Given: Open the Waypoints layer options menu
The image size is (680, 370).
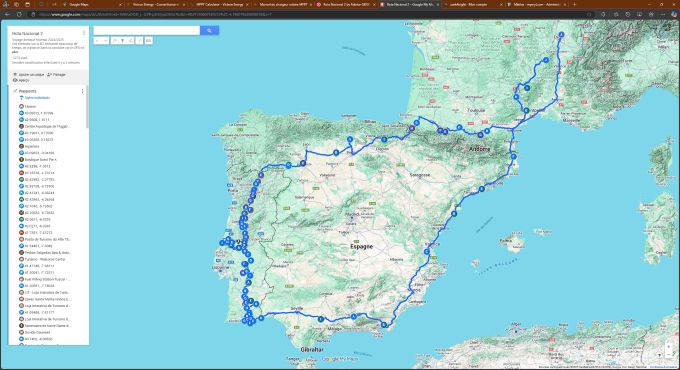Looking at the screenshot, I should 82,91.
